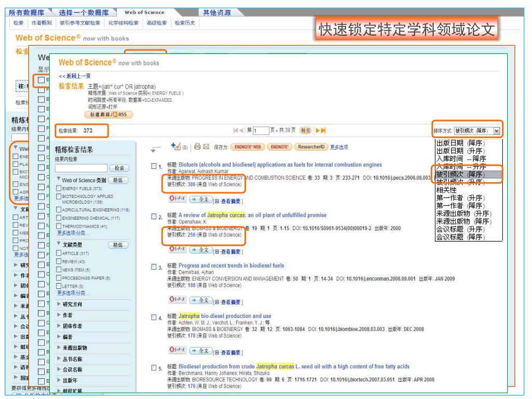Go to the previous page arrow icon
Screen dimensions: 532x399
coord(241,130)
